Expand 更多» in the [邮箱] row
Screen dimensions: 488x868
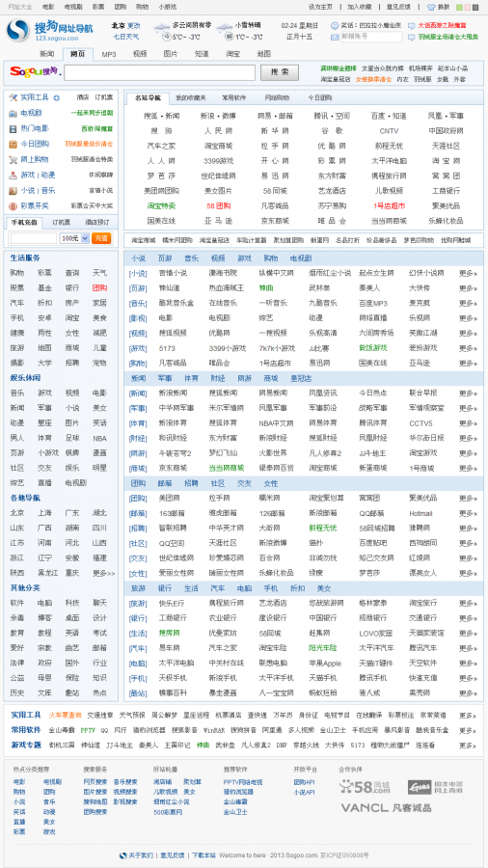click(x=468, y=513)
